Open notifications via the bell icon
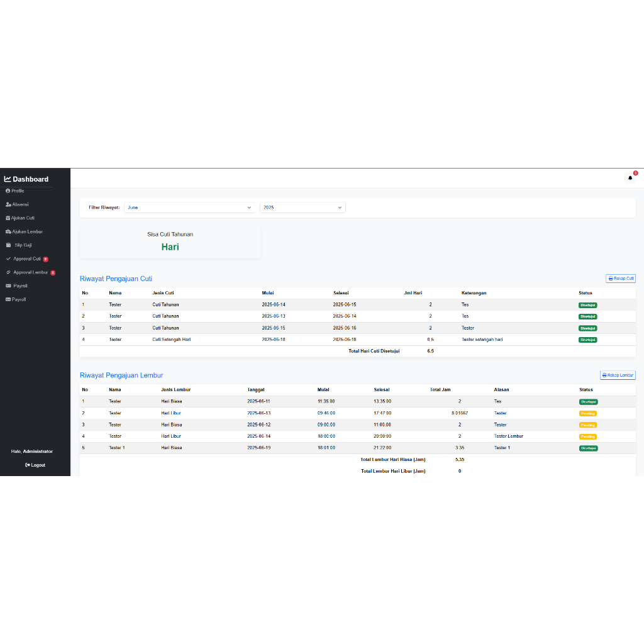Image resolution: width=644 pixels, height=644 pixels. click(x=630, y=178)
